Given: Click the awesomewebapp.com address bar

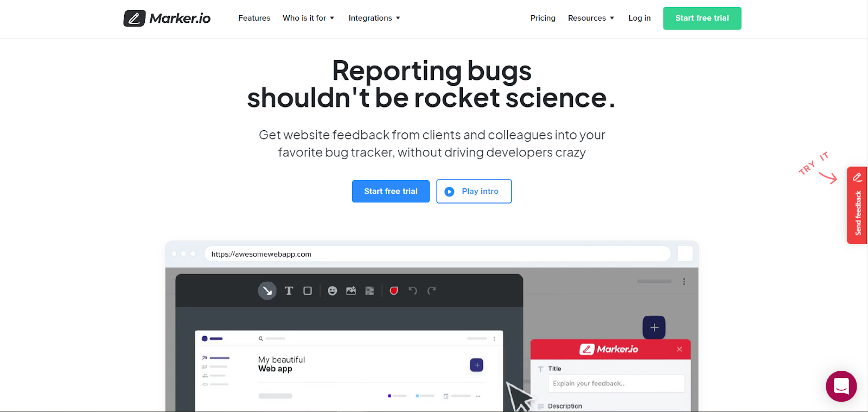Looking at the screenshot, I should tap(438, 254).
